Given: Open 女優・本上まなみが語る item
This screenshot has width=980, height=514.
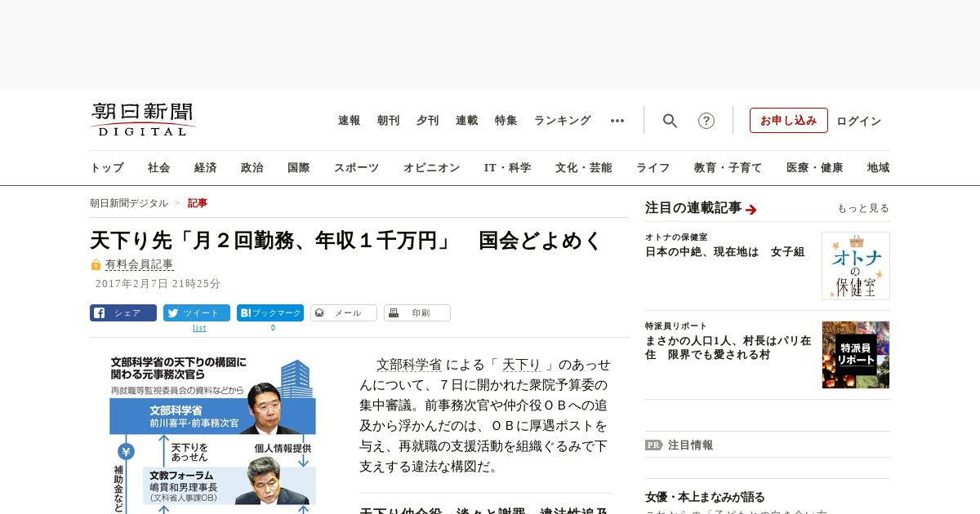Looking at the screenshot, I should (705, 497).
